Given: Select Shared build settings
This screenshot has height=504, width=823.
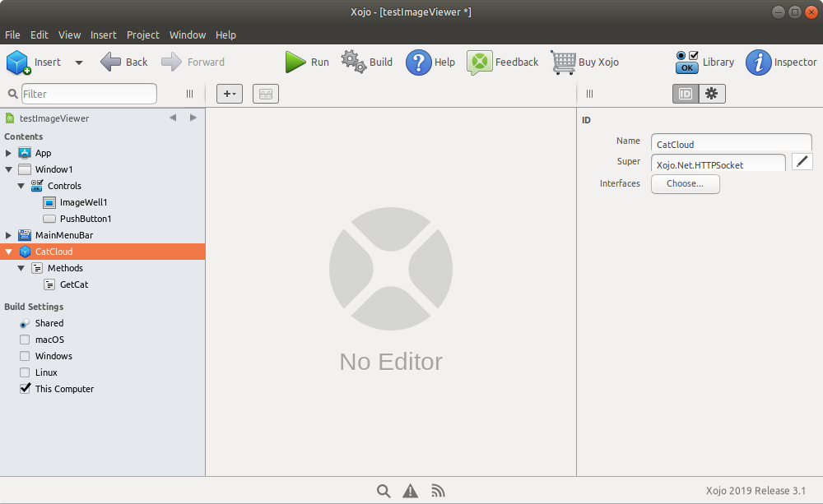Looking at the screenshot, I should click(x=49, y=324).
